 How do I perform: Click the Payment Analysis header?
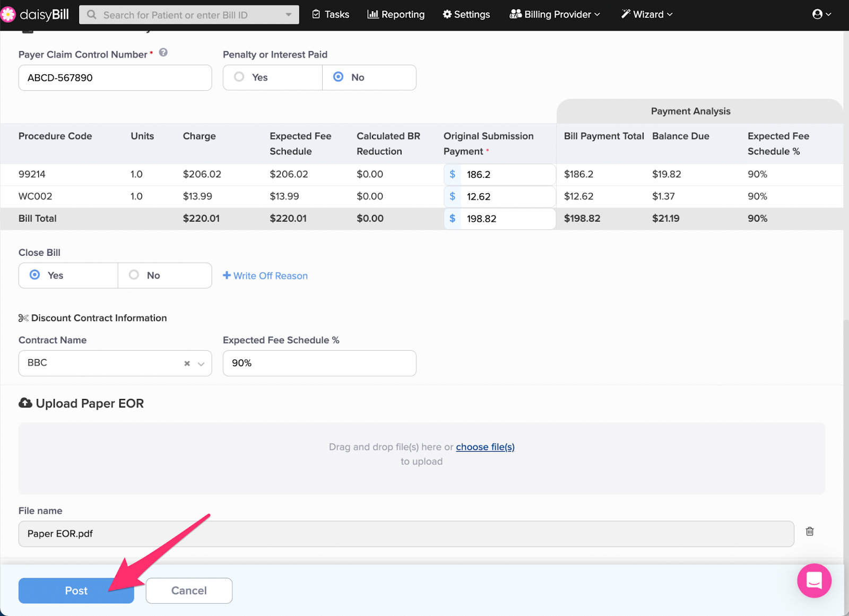pos(691,111)
